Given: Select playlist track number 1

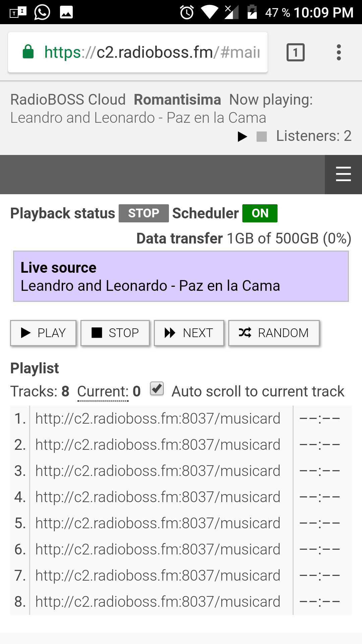Looking at the screenshot, I should [x=158, y=419].
